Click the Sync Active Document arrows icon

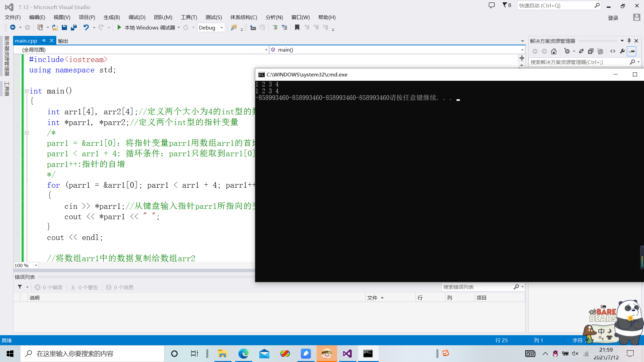click(x=581, y=51)
